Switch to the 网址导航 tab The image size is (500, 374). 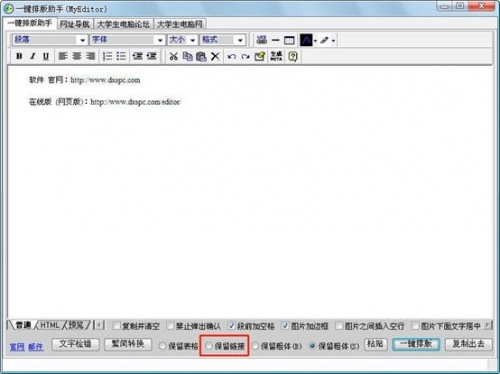click(x=75, y=24)
